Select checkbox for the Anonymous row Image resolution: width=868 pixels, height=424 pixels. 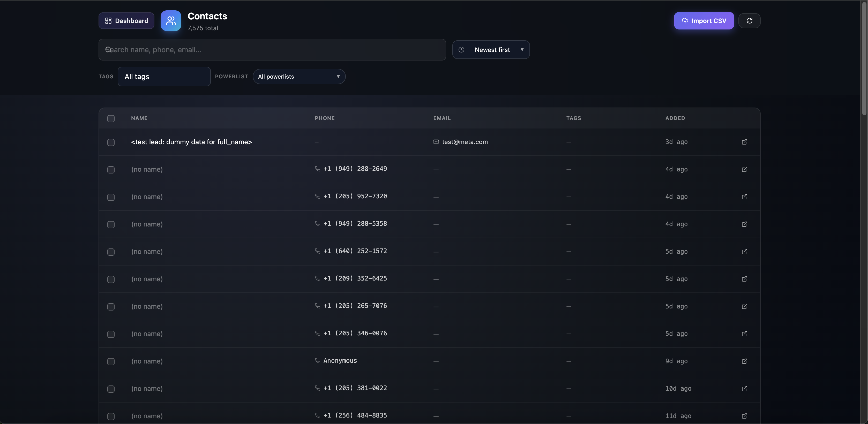[111, 362]
